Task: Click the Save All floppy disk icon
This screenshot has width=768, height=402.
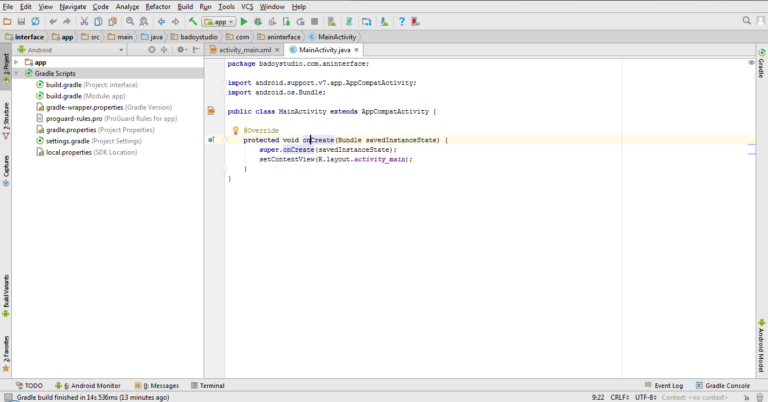Action: point(22,21)
